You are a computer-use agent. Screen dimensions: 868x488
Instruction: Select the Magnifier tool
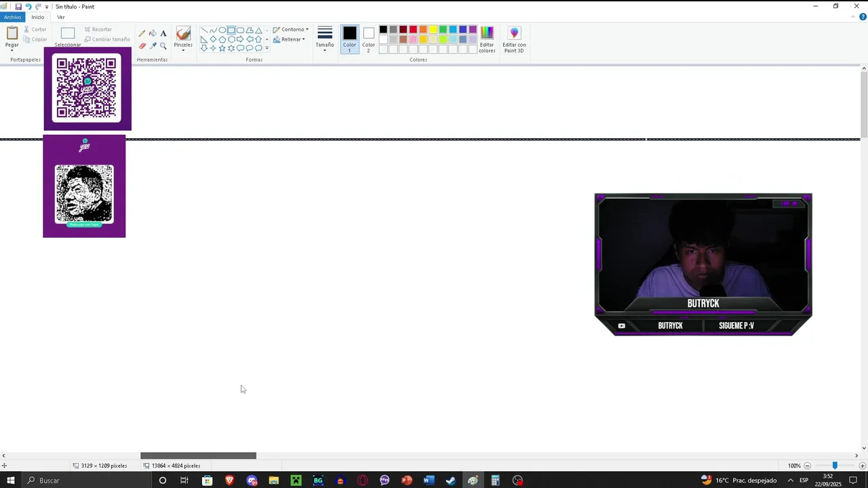163,45
